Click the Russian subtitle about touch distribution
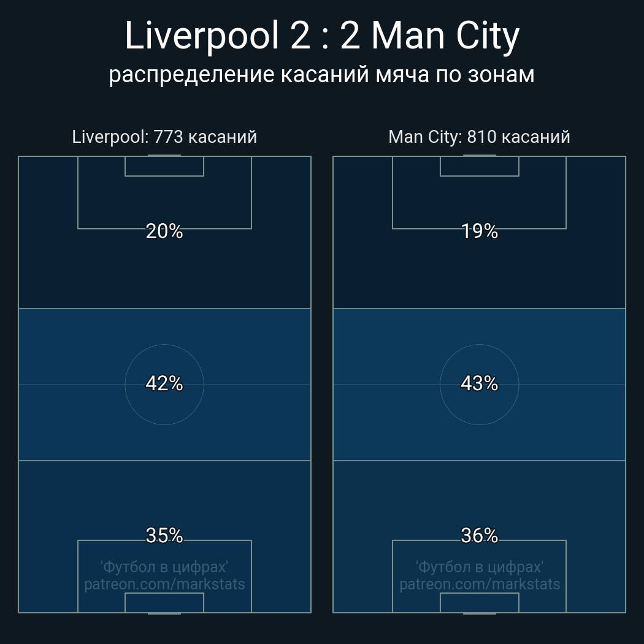 [321, 75]
